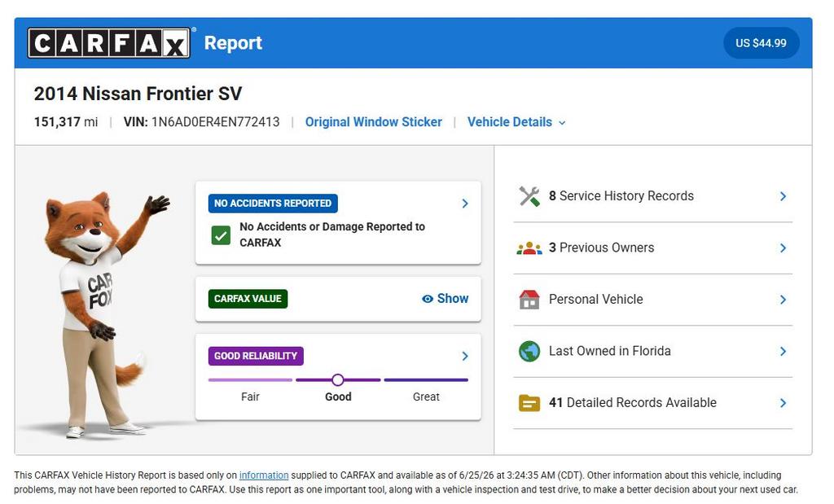Click the NO ACCIDENTS REPORTED badge
Viewport: 834px width, 504px height.
point(273,204)
